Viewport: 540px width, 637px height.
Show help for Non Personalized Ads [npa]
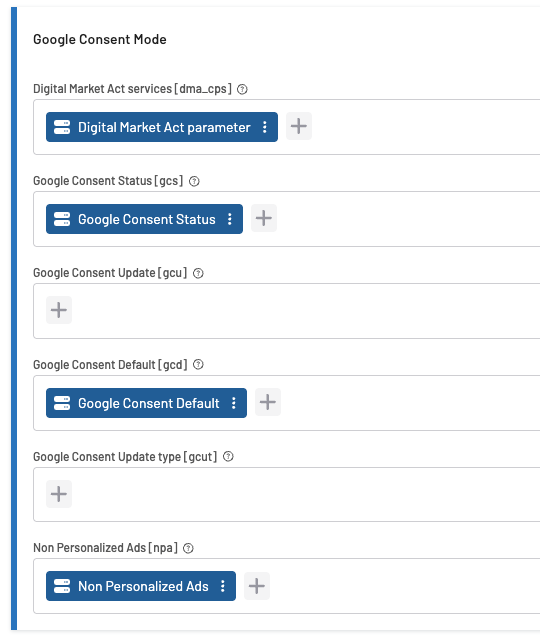tap(188, 548)
